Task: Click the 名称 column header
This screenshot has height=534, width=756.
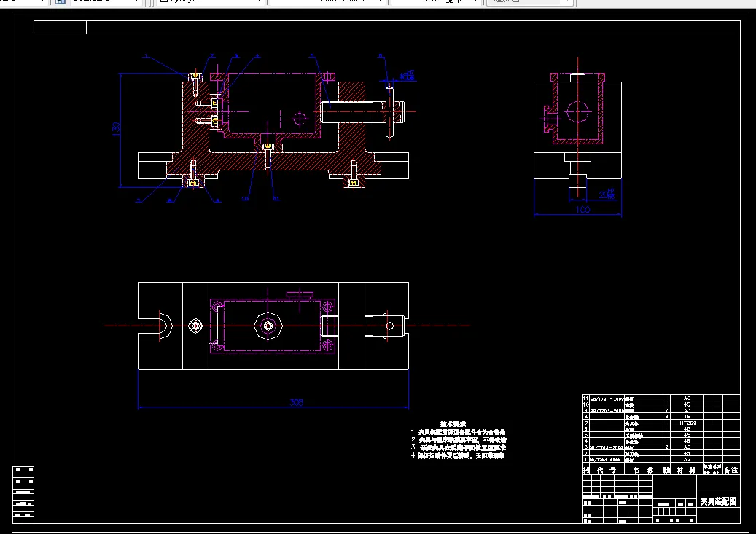Action: [x=643, y=470]
